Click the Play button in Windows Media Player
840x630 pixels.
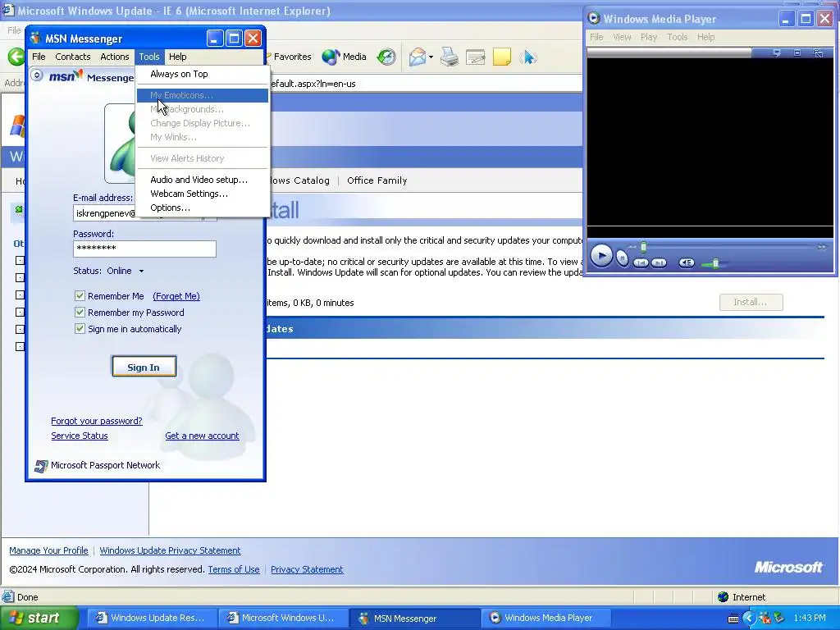pos(601,256)
